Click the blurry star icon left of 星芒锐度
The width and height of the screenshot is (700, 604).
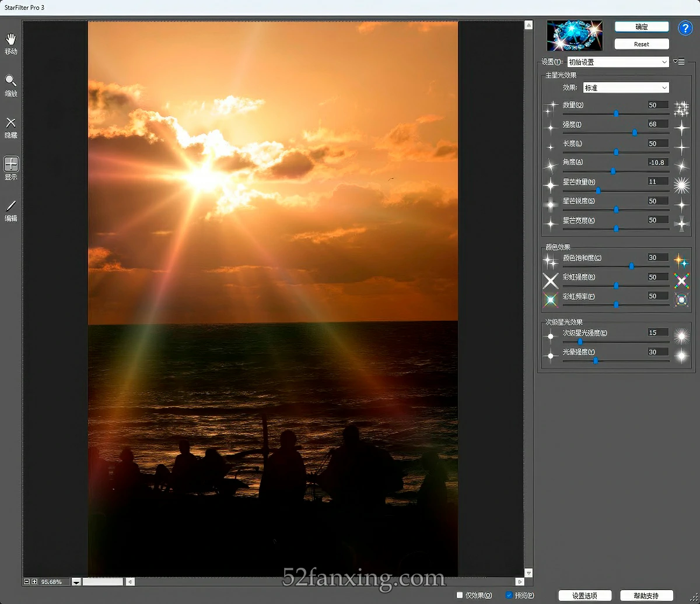click(x=551, y=205)
